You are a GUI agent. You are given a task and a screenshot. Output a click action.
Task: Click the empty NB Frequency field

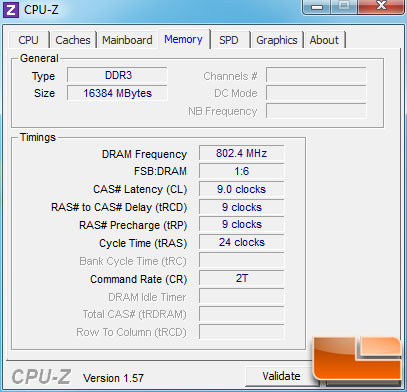click(x=316, y=111)
